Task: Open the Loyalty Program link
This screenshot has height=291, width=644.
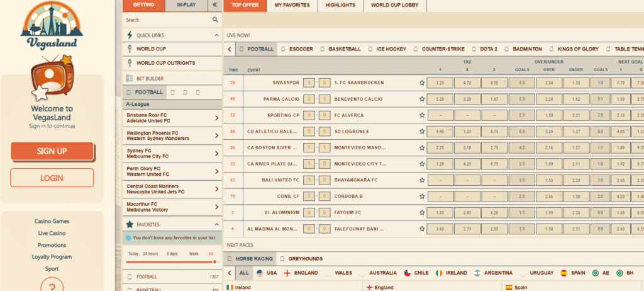Action: (x=52, y=257)
